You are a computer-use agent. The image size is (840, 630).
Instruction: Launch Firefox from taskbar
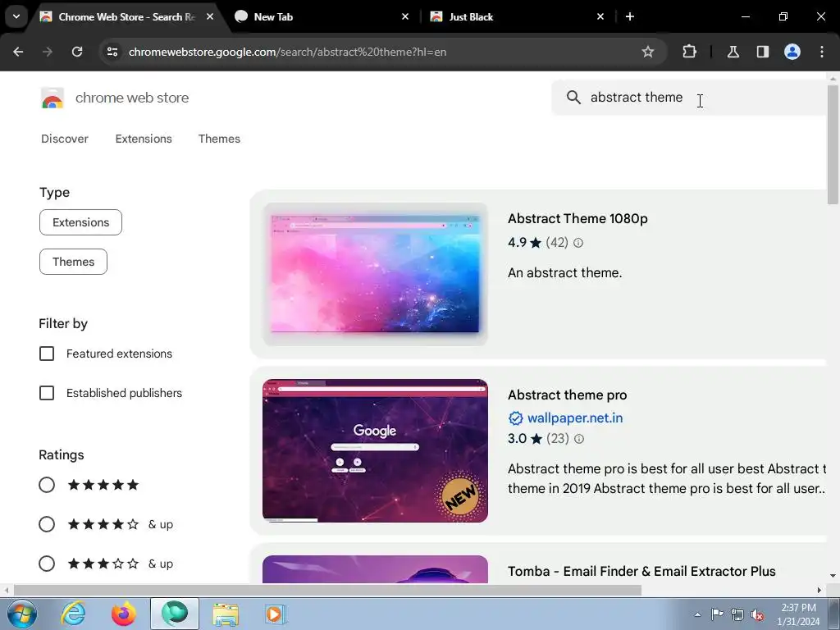coord(123,614)
